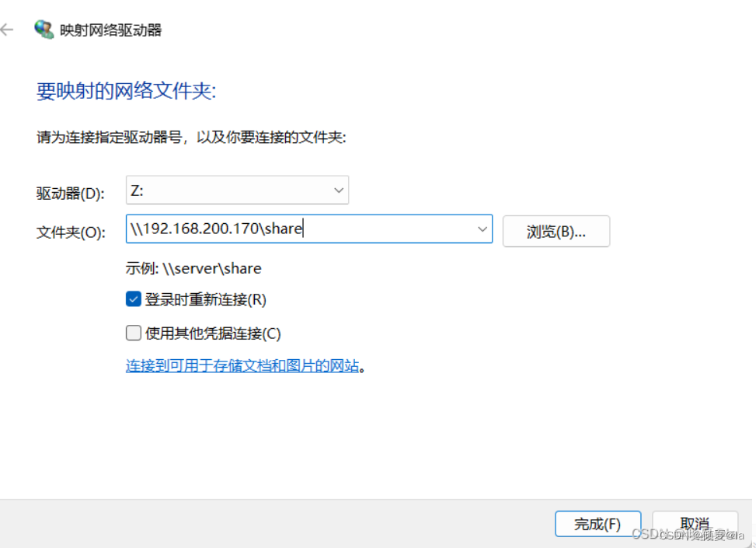Image resolution: width=756 pixels, height=548 pixels.
Task: Click the Browse (浏览) button
Action: click(x=556, y=232)
